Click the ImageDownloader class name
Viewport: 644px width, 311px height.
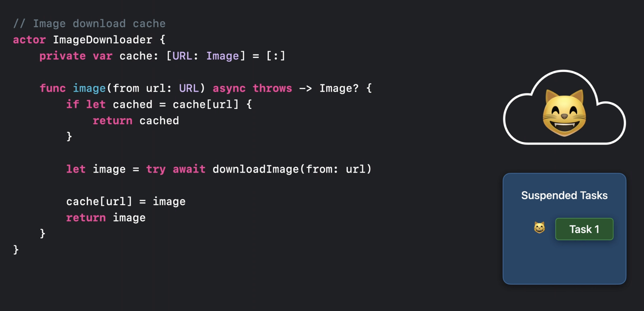point(102,40)
